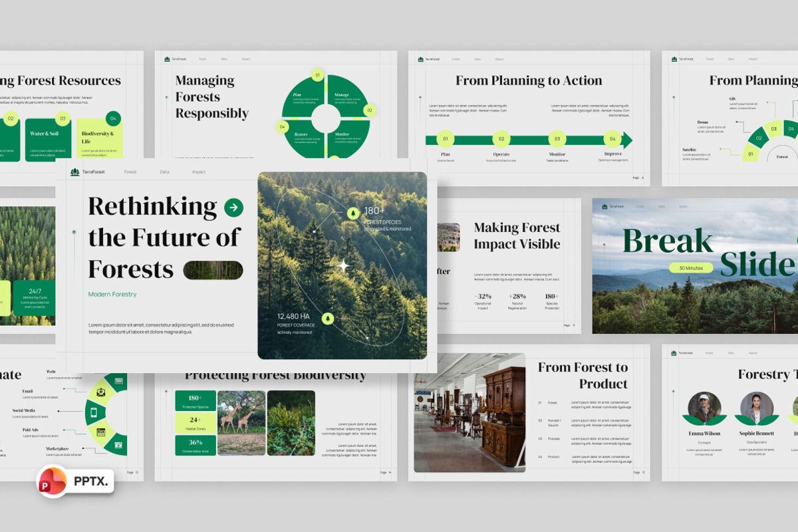Click the Managing Forests Responsibly title
The height and width of the screenshot is (532, 798).
click(212, 96)
